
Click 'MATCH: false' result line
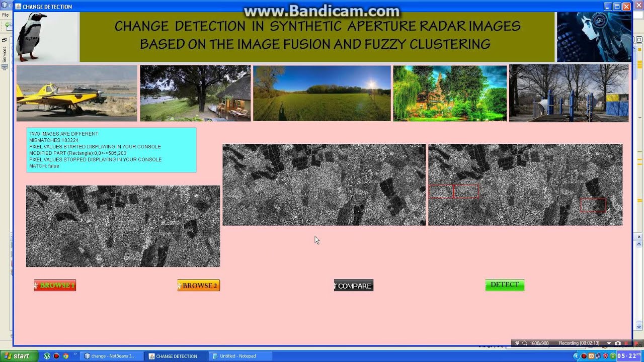[44, 166]
